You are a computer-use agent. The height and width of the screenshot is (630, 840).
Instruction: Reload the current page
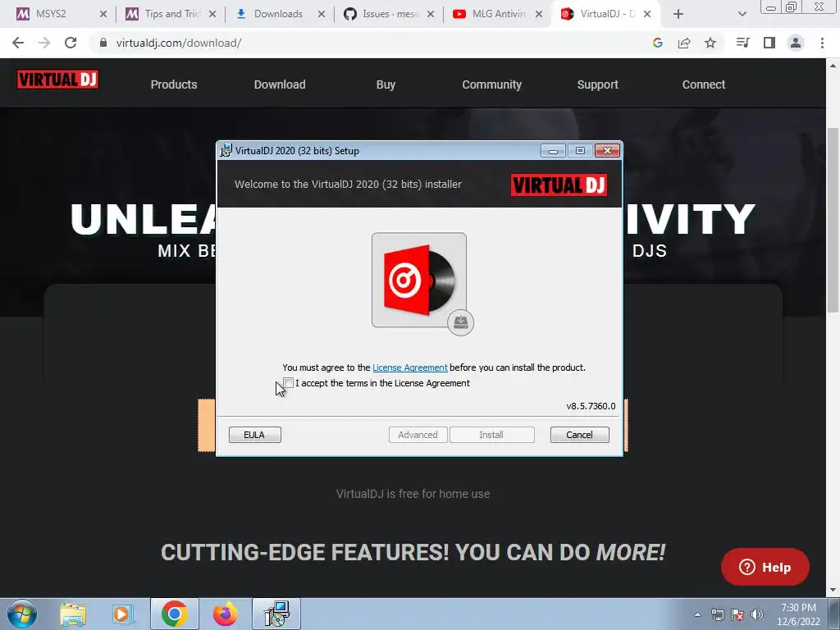(71, 43)
